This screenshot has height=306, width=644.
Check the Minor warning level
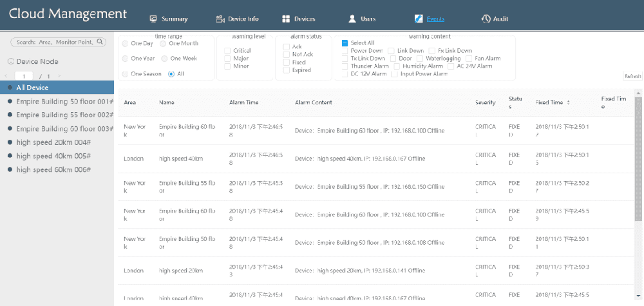tap(227, 66)
